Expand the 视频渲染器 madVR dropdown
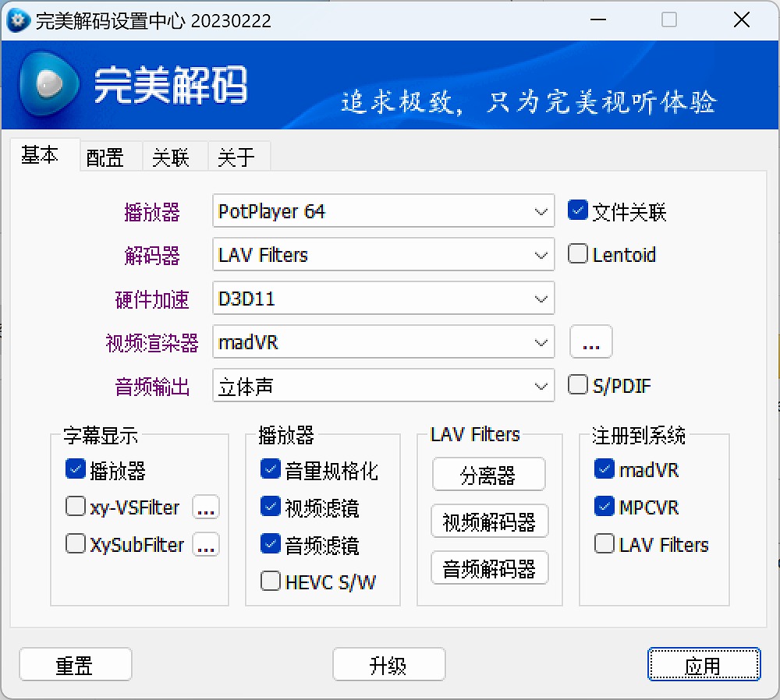This screenshot has height=700, width=780. point(383,342)
